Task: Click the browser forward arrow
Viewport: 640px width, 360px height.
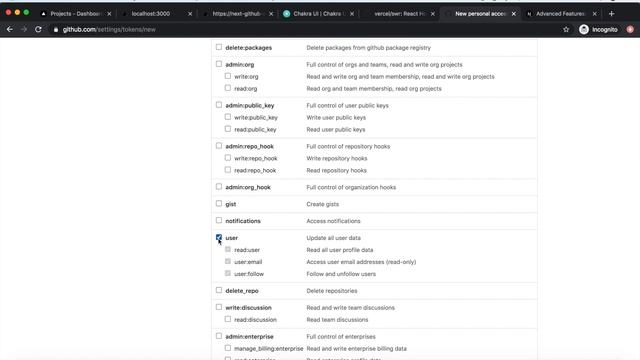Action: [x=24, y=29]
